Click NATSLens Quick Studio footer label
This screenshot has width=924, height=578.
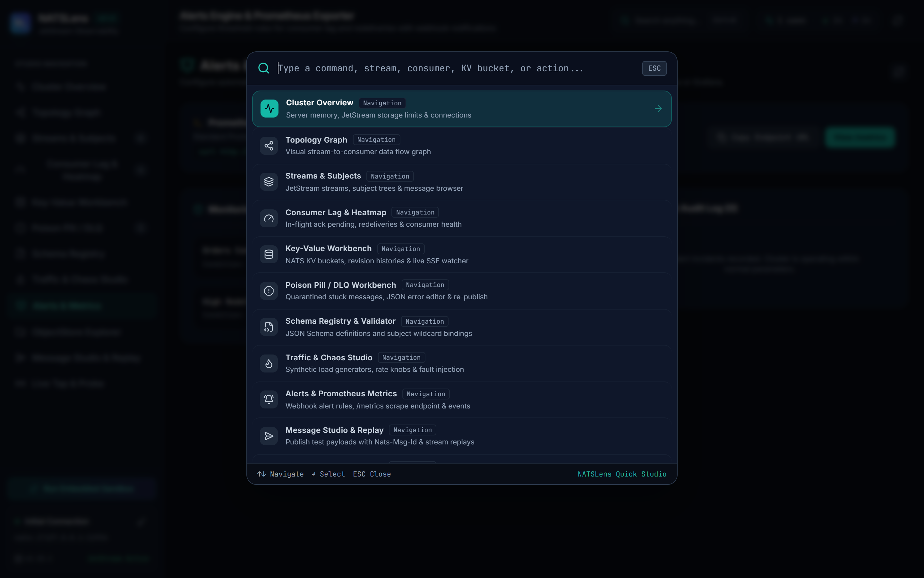621,474
